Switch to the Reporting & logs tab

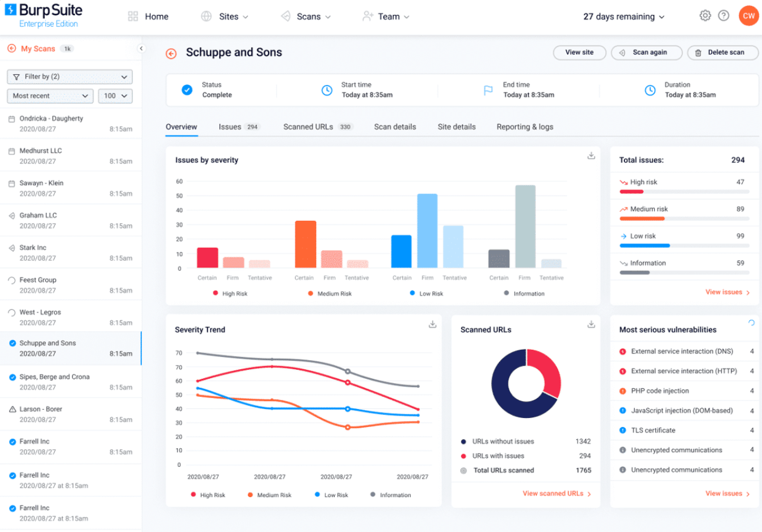click(525, 127)
